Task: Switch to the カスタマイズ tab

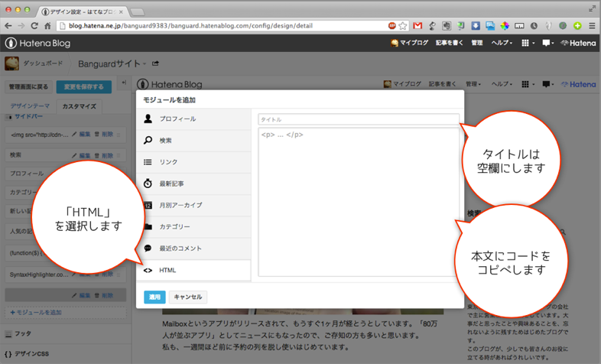Action: [80, 106]
